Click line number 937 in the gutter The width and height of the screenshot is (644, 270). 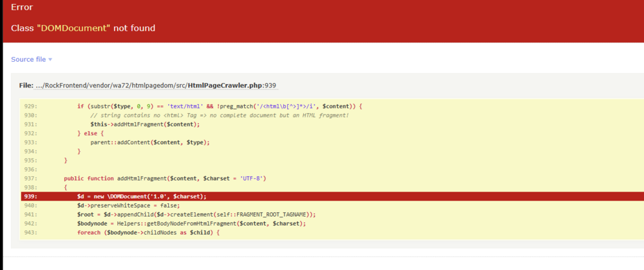coord(30,178)
